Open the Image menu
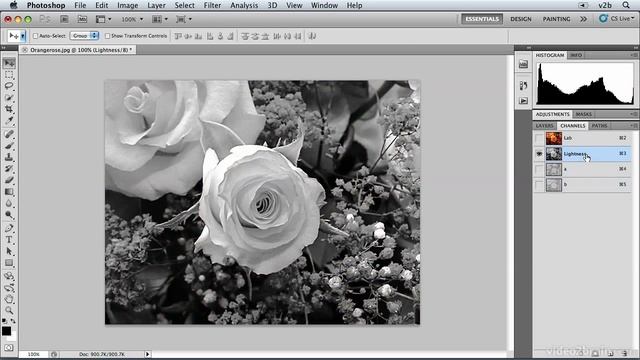Viewport: 640px width, 360px height. (127, 5)
